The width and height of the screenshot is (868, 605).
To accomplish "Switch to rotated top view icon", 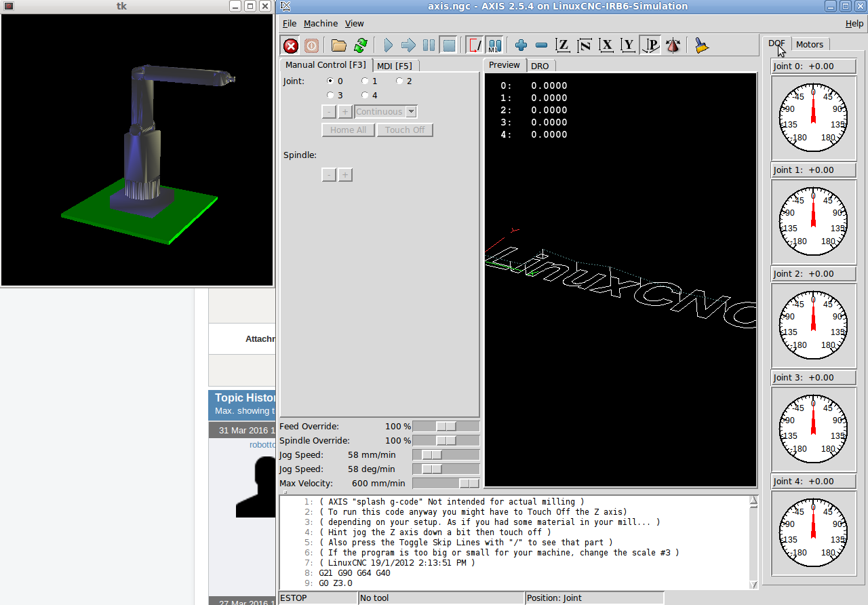I will (x=584, y=45).
